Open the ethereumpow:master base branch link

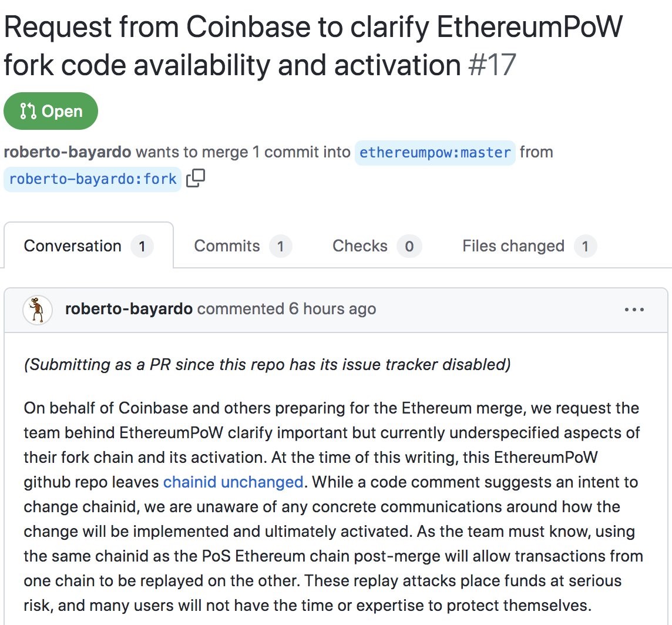pyautogui.click(x=435, y=152)
